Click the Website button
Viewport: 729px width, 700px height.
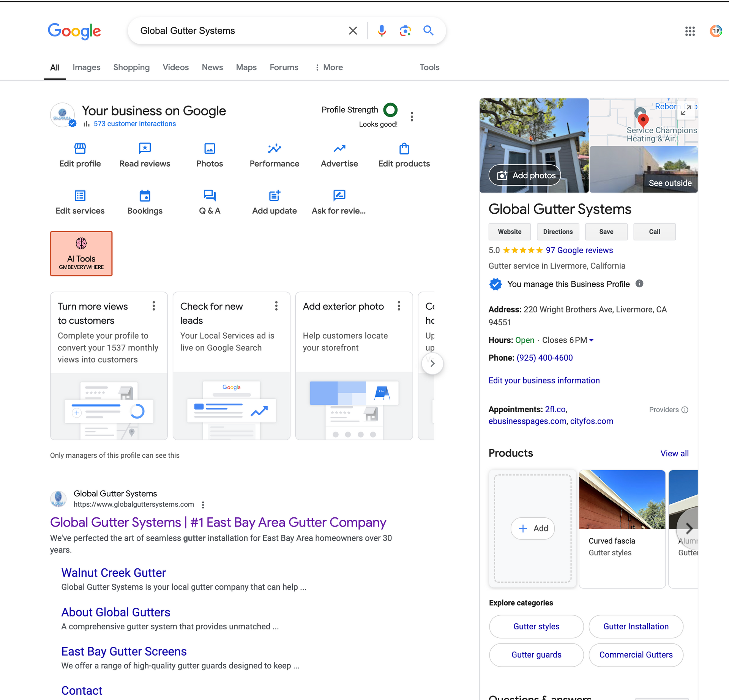pos(510,232)
